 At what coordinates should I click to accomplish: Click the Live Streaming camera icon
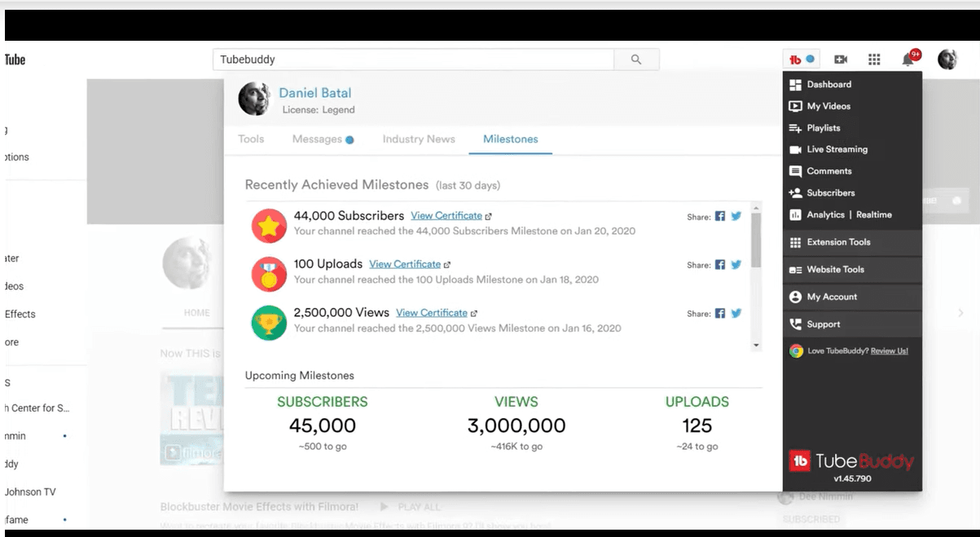point(796,149)
